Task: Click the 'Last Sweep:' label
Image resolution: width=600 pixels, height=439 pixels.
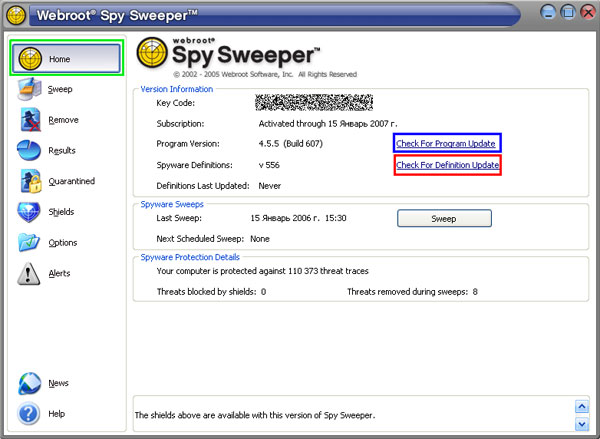Action: [x=179, y=218]
